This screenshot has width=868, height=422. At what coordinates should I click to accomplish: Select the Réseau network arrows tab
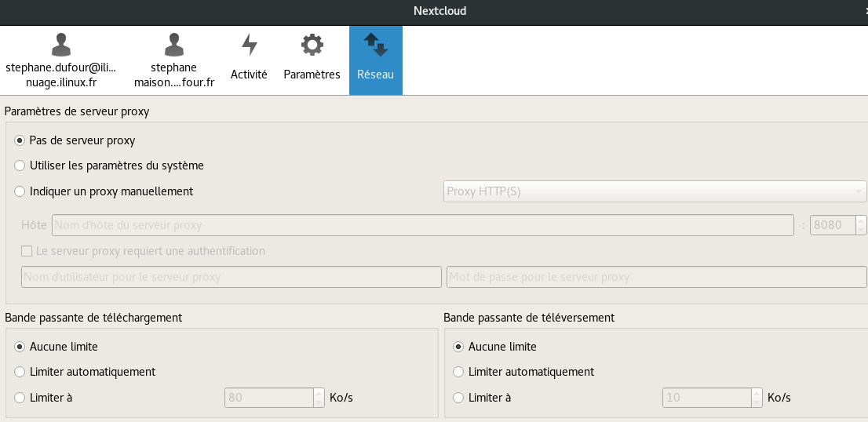375,60
